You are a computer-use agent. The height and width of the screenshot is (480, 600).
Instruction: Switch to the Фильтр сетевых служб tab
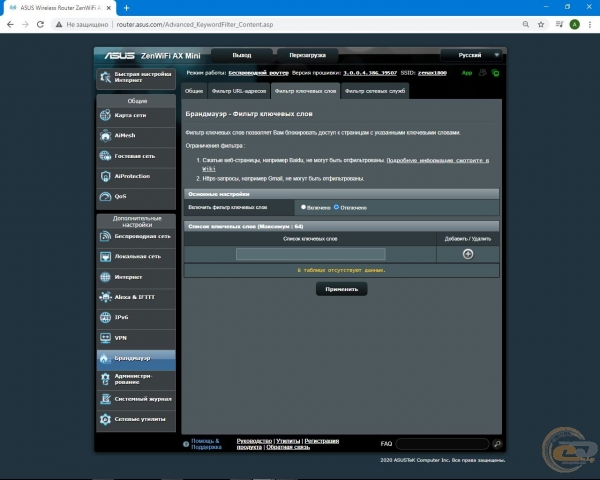tap(375, 91)
